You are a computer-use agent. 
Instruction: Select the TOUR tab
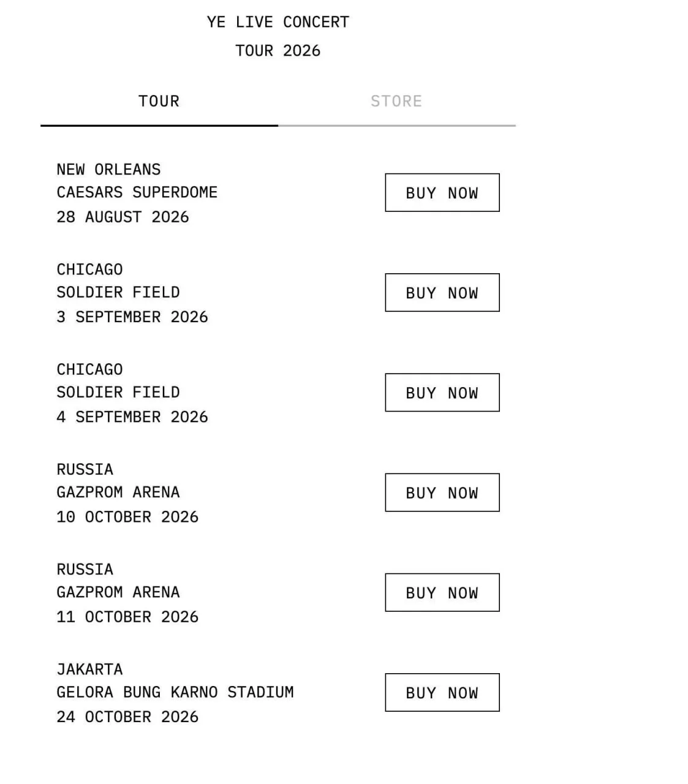pos(159,101)
